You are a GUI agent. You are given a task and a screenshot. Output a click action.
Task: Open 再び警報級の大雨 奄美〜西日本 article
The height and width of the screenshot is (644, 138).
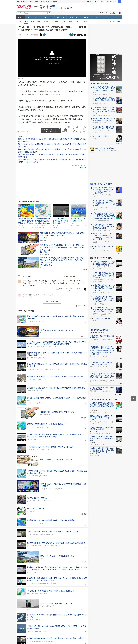point(51,520)
